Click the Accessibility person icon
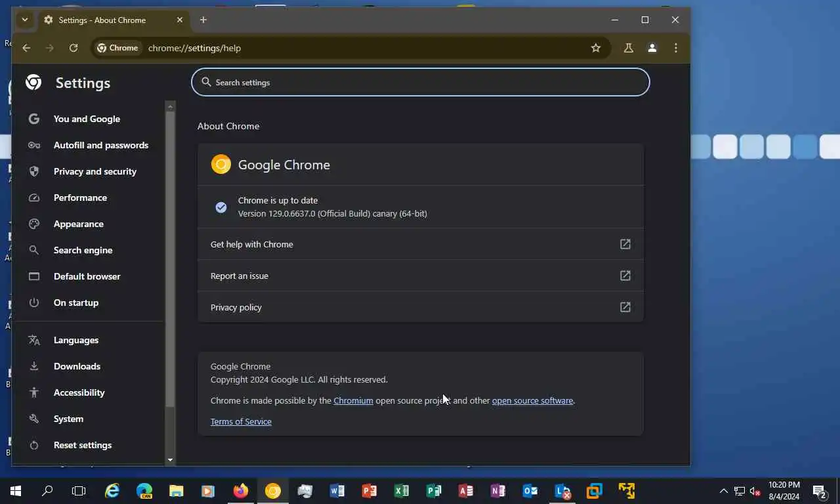This screenshot has height=504, width=840. (x=34, y=392)
